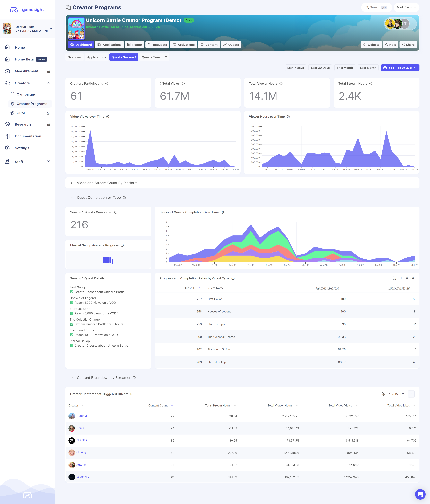Click info icon next to Total Viewer Hours

tap(281, 83)
